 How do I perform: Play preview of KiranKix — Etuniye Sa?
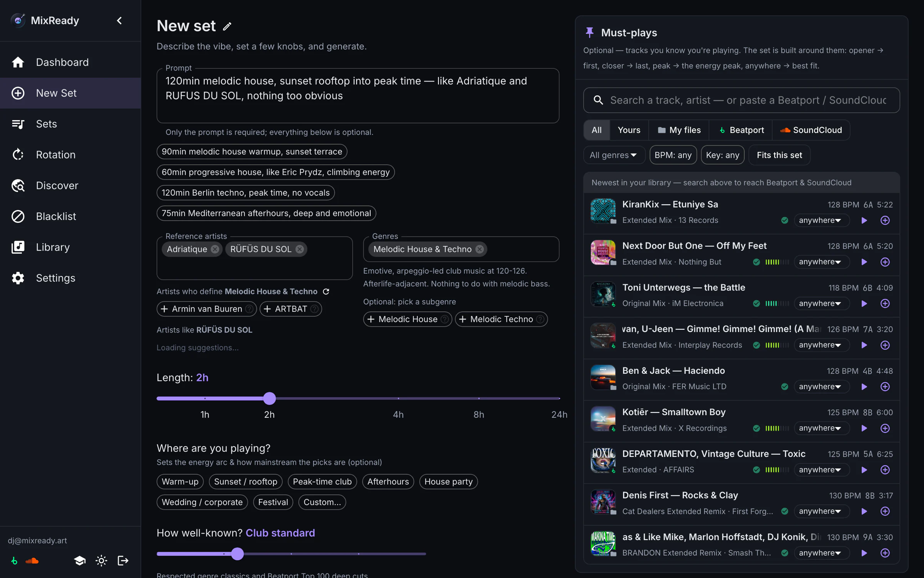coord(864,220)
